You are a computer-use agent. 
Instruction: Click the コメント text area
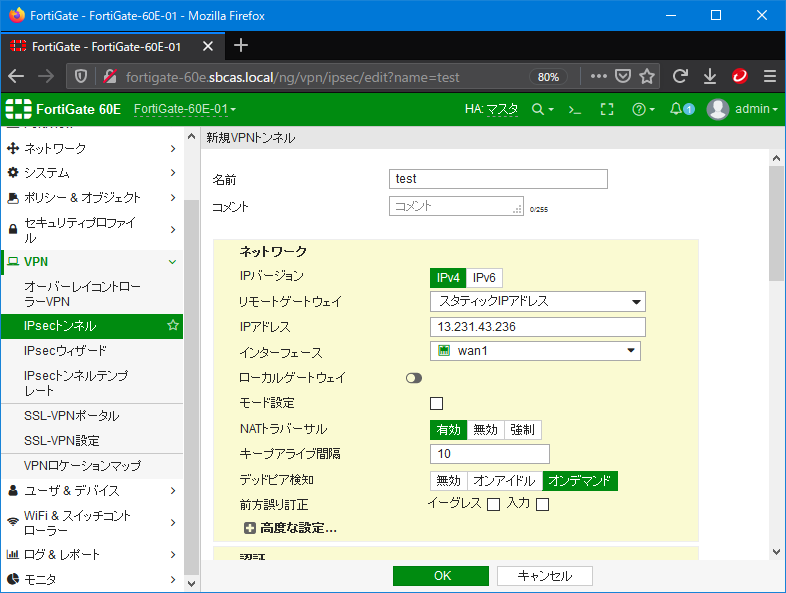point(456,206)
